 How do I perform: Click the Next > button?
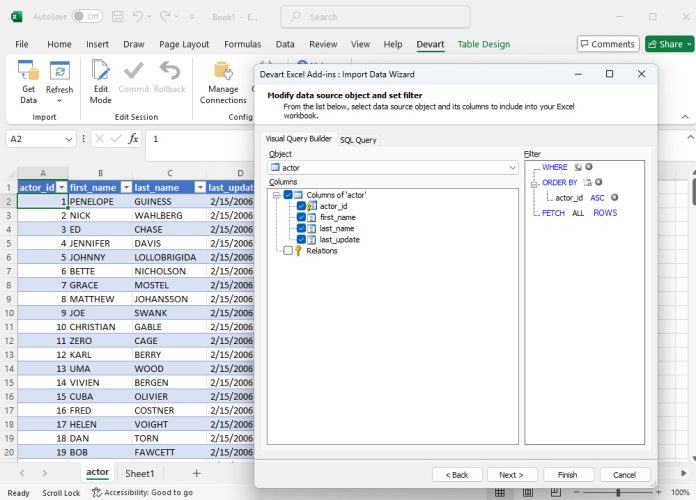[512, 474]
